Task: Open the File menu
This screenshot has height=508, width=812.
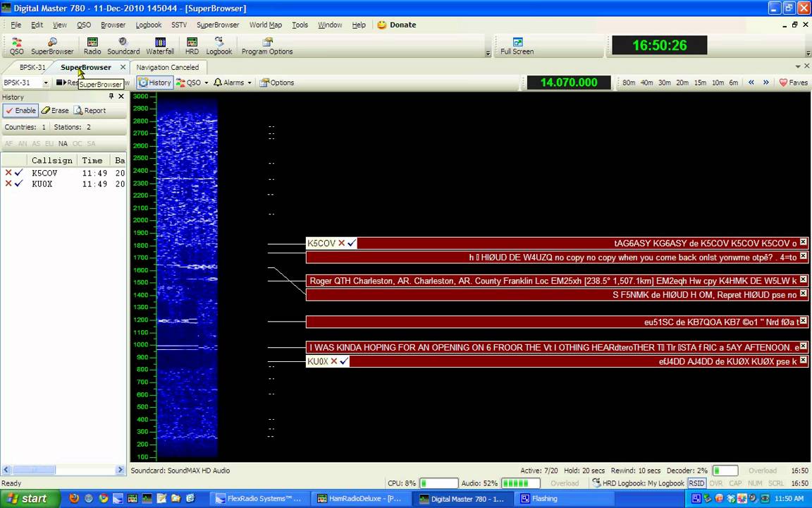Action: pos(16,25)
